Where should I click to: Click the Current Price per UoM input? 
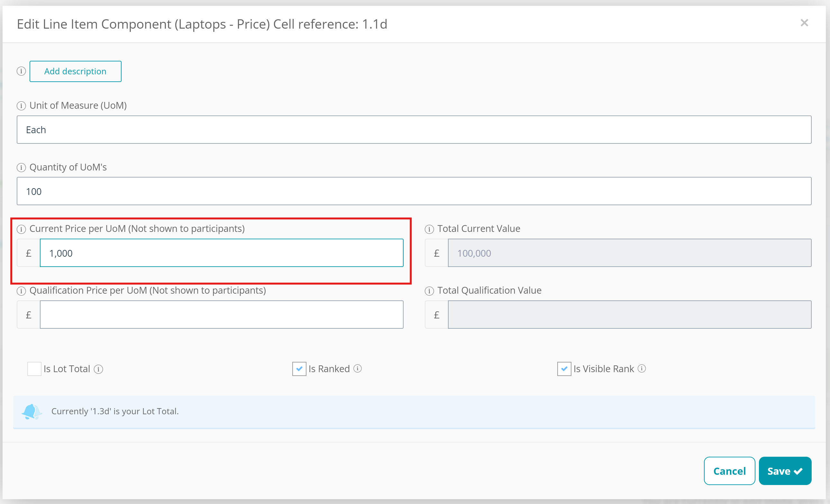click(x=221, y=253)
